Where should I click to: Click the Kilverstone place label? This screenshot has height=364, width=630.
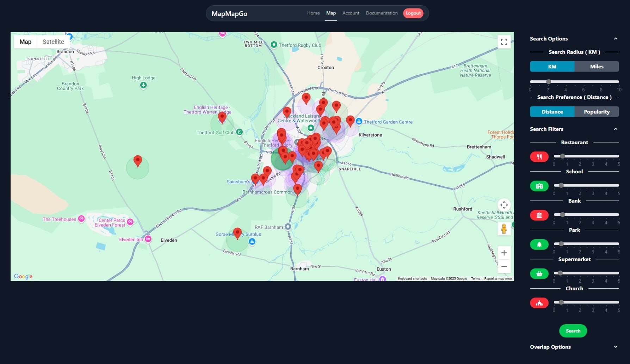(x=370, y=135)
